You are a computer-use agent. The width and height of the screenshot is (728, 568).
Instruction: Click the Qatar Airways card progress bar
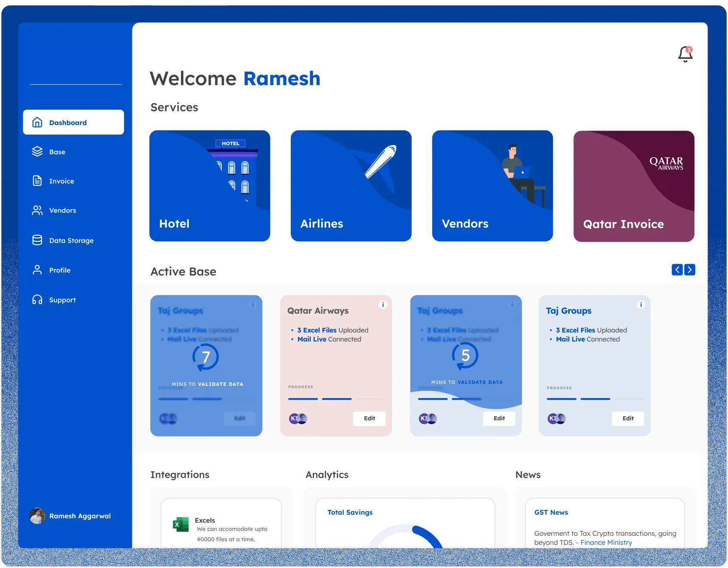tap(336, 399)
